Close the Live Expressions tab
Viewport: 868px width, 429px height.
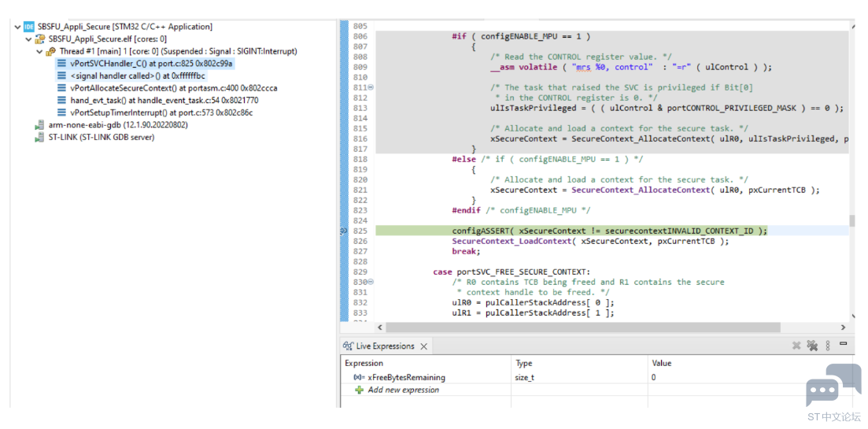(423, 346)
